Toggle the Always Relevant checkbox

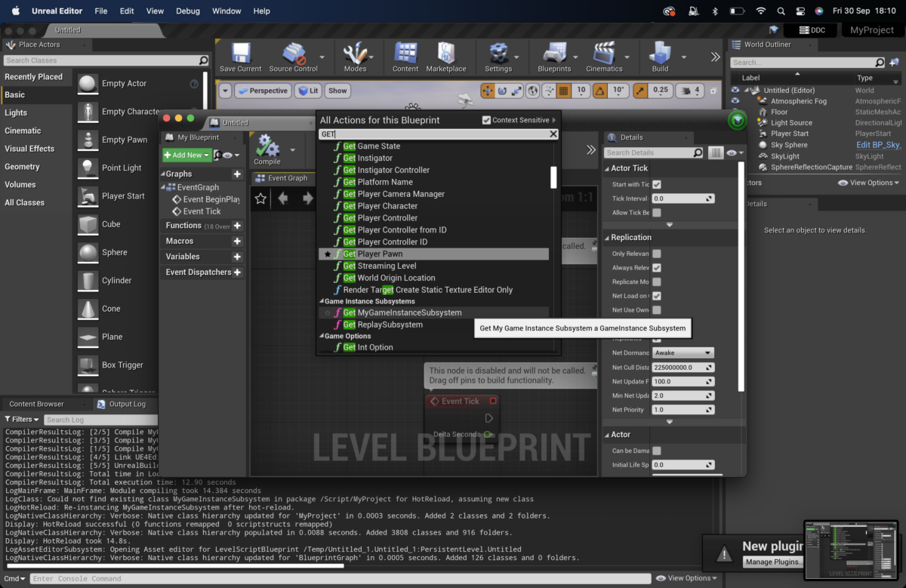657,268
